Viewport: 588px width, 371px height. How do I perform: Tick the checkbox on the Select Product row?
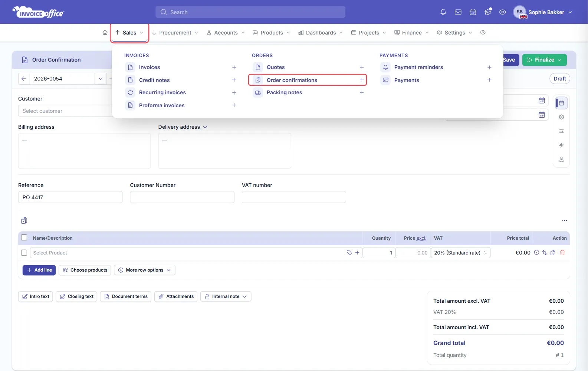tap(24, 253)
